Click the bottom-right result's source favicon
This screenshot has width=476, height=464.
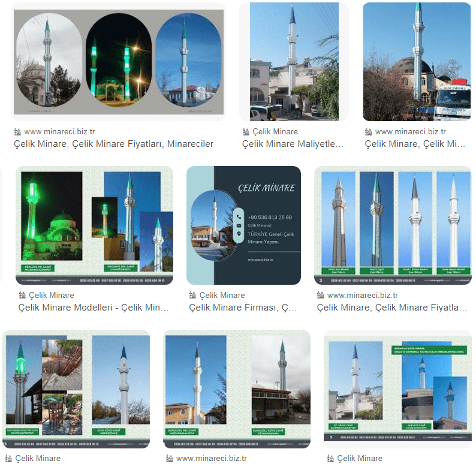pyautogui.click(x=330, y=459)
